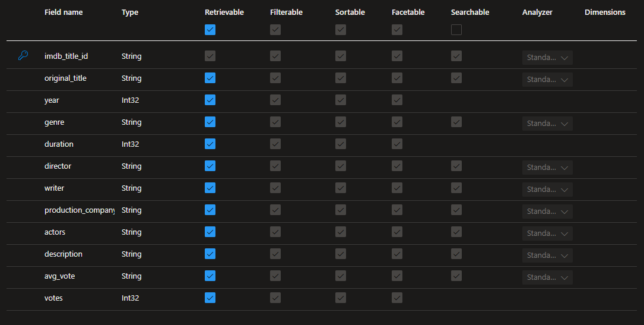Open Analyzer dropdown for production_company
This screenshot has height=325, width=644.
[547, 211]
